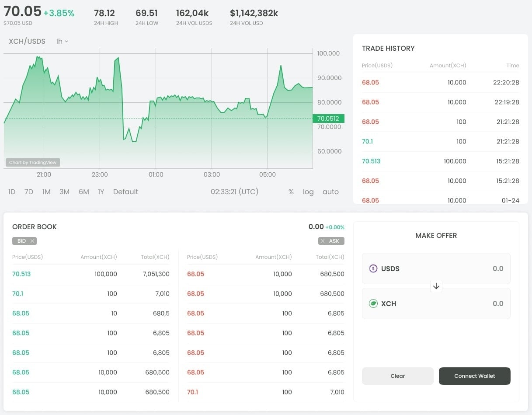This screenshot has width=532, height=415.
Task: Click trade history price 70.1
Action: [x=367, y=141]
